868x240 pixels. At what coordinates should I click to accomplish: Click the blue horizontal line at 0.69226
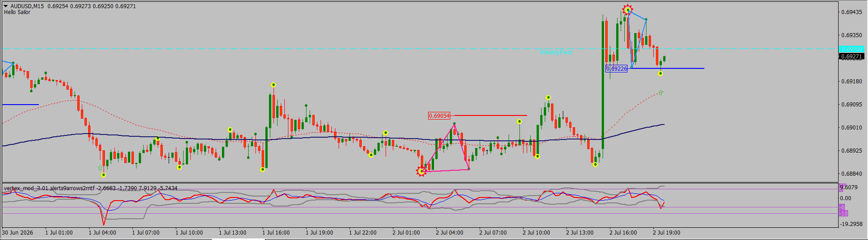pyautogui.click(x=667, y=68)
